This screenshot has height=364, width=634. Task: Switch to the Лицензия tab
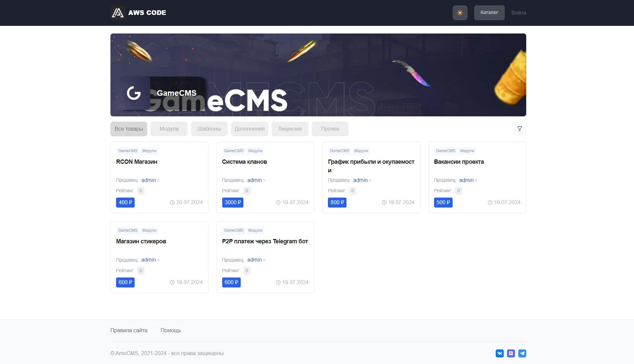coord(290,129)
